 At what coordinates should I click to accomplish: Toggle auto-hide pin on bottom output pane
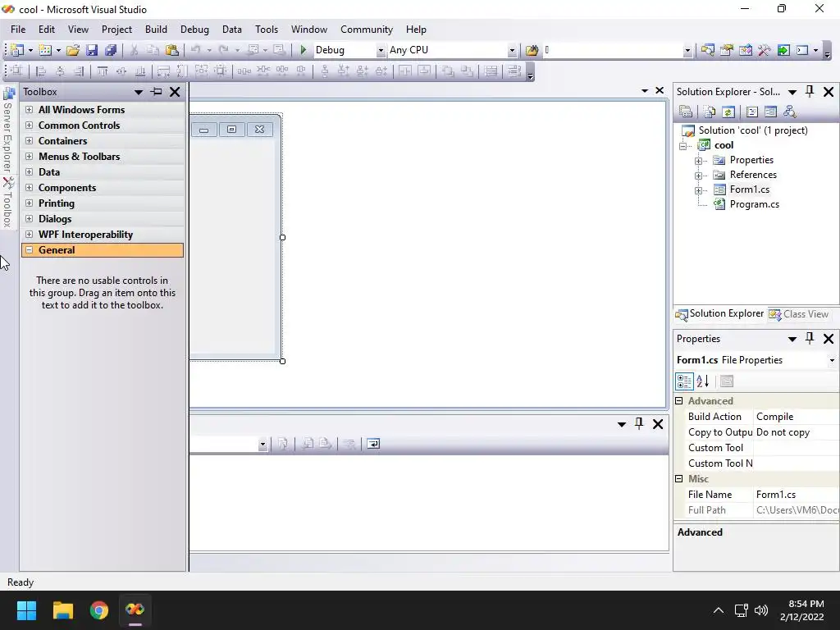[x=639, y=424]
